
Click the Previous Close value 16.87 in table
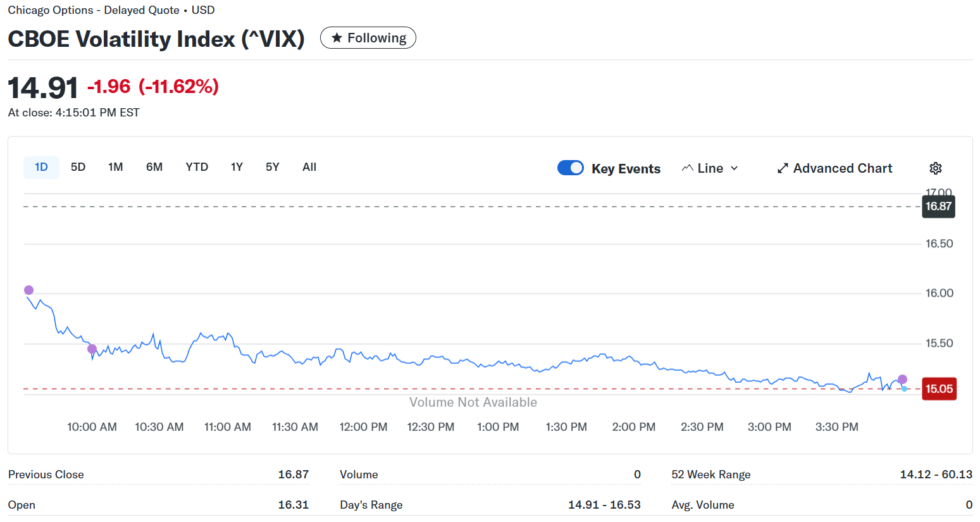point(294,475)
